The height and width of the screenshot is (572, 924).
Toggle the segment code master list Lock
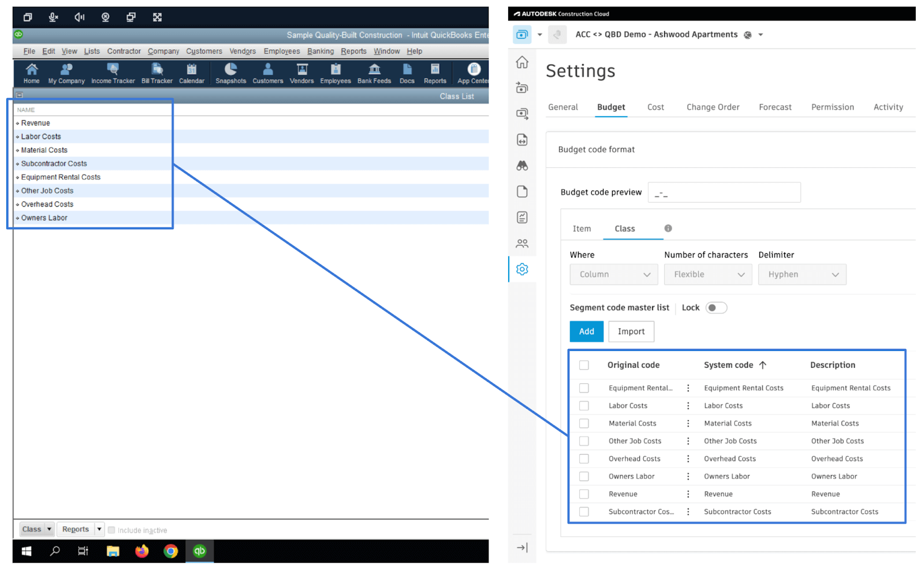[x=716, y=308]
